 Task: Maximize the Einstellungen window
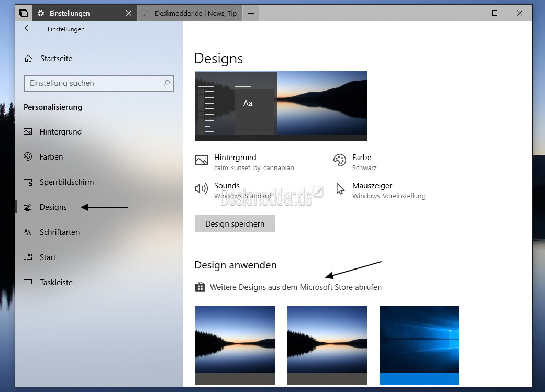(495, 13)
